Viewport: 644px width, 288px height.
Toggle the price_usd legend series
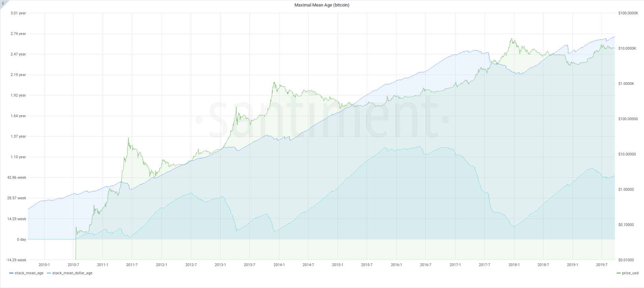click(x=630, y=273)
